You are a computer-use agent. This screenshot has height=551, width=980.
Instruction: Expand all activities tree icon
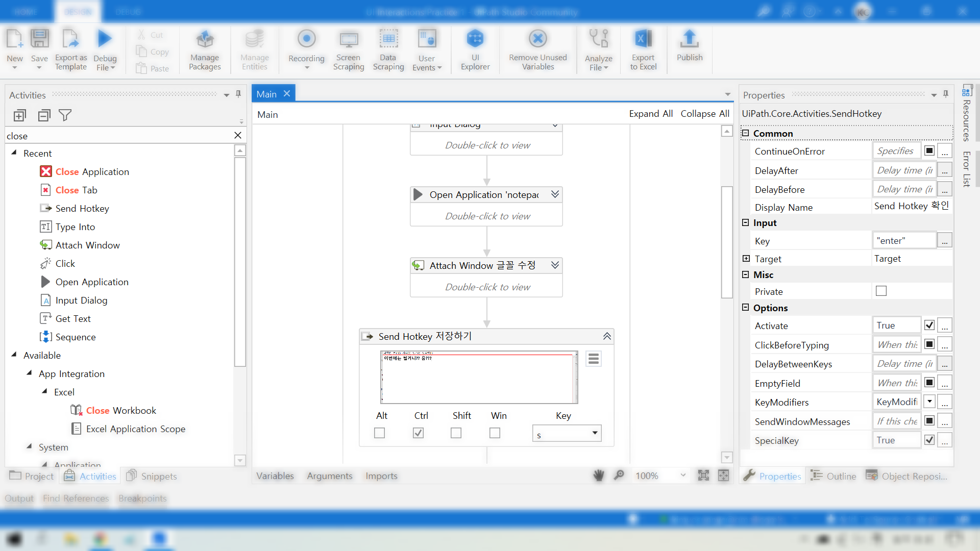pos(19,116)
